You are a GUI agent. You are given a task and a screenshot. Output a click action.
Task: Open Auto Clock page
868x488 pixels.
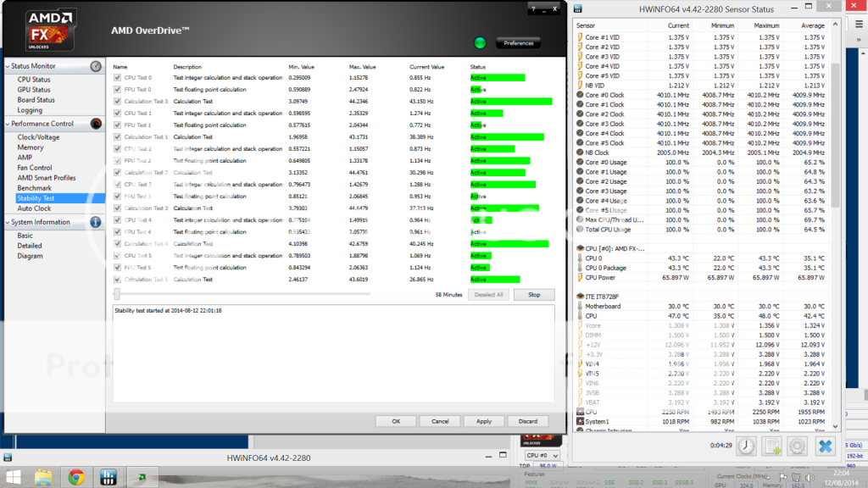(x=34, y=208)
